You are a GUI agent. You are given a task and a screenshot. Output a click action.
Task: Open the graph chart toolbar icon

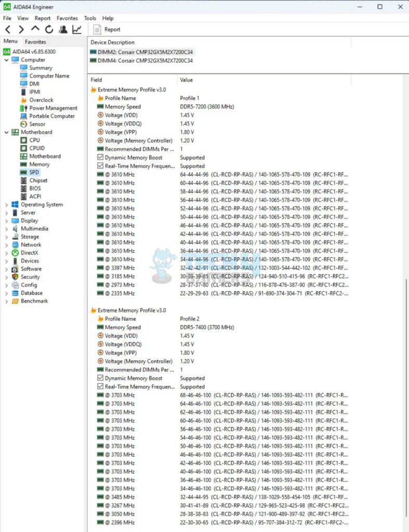[x=77, y=30]
